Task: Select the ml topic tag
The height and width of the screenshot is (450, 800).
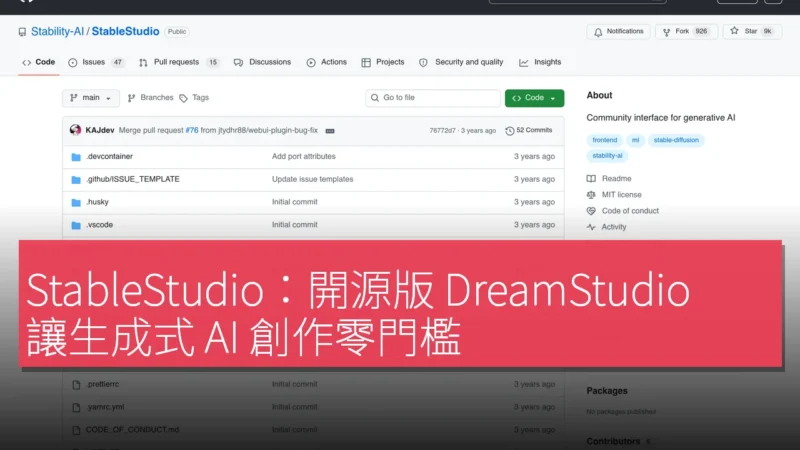Action: pyautogui.click(x=635, y=140)
